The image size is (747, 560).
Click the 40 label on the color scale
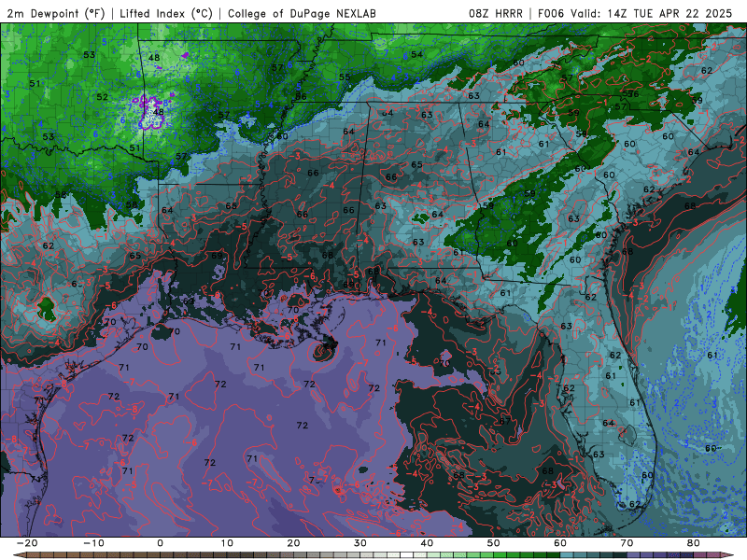[427, 543]
